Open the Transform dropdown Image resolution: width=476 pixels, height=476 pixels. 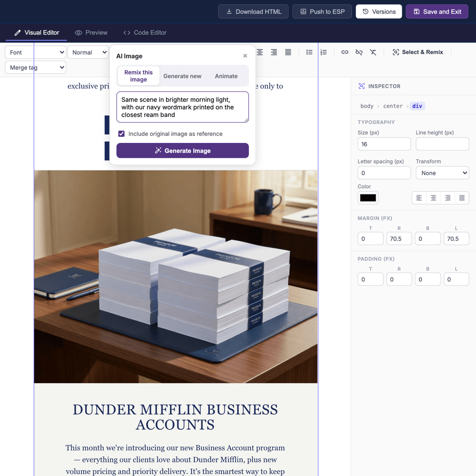click(x=442, y=173)
